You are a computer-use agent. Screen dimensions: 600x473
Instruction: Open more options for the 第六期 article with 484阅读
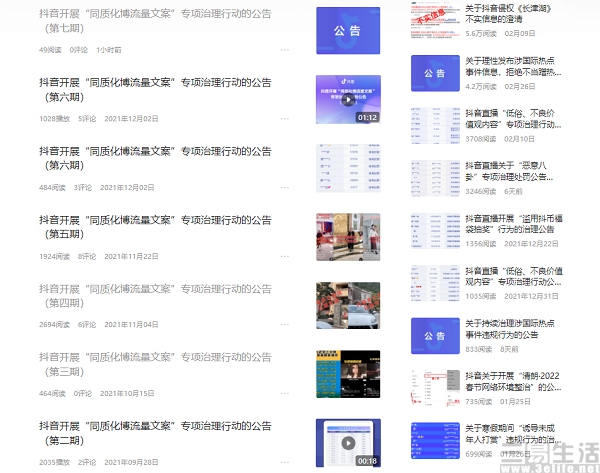(x=285, y=188)
